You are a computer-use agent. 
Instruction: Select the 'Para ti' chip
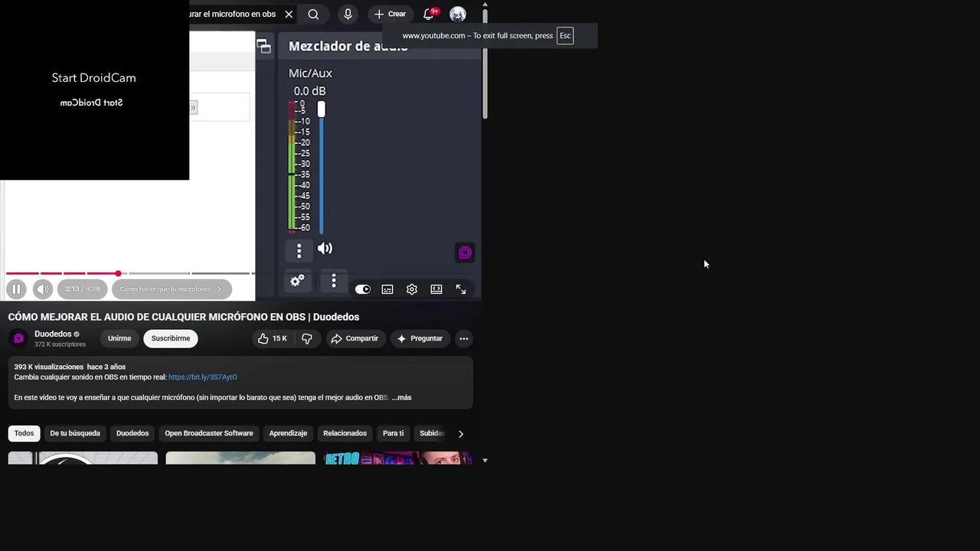pyautogui.click(x=393, y=433)
